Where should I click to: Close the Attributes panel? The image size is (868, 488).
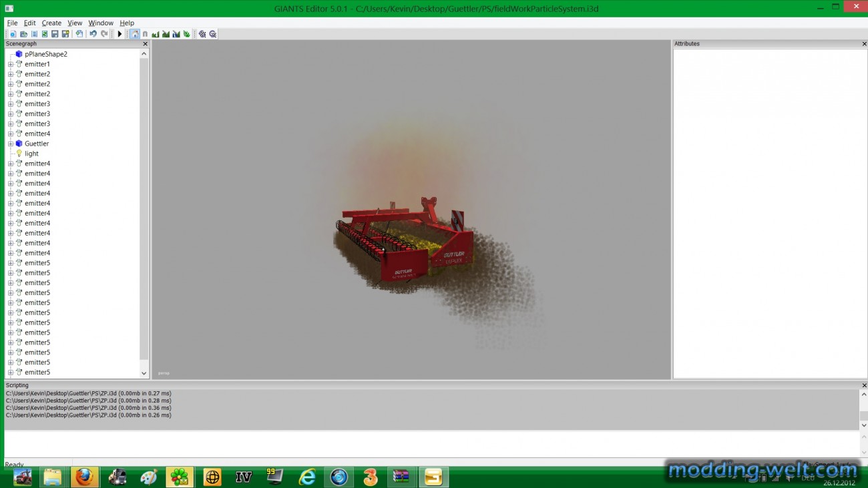tap(864, 44)
